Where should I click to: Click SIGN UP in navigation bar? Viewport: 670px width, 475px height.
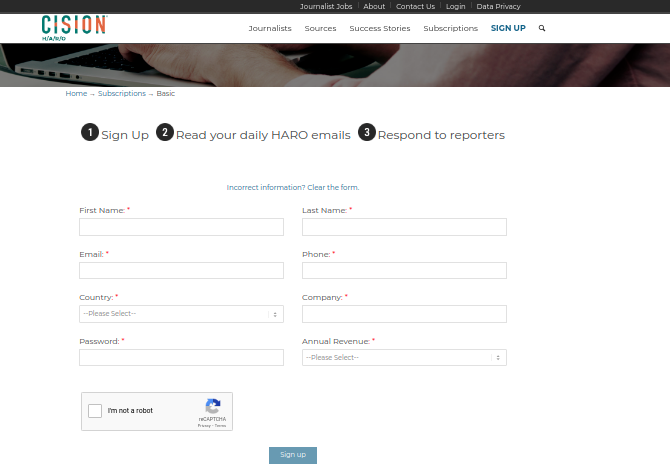[508, 28]
